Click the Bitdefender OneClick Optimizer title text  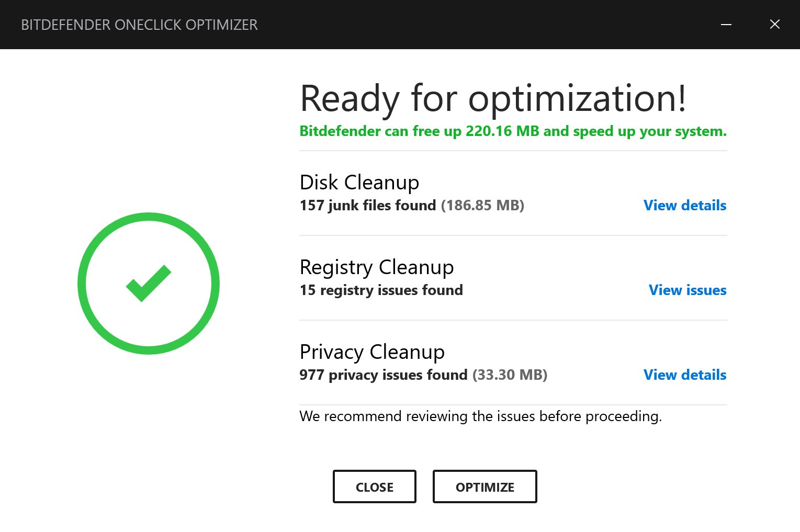pyautogui.click(x=139, y=25)
